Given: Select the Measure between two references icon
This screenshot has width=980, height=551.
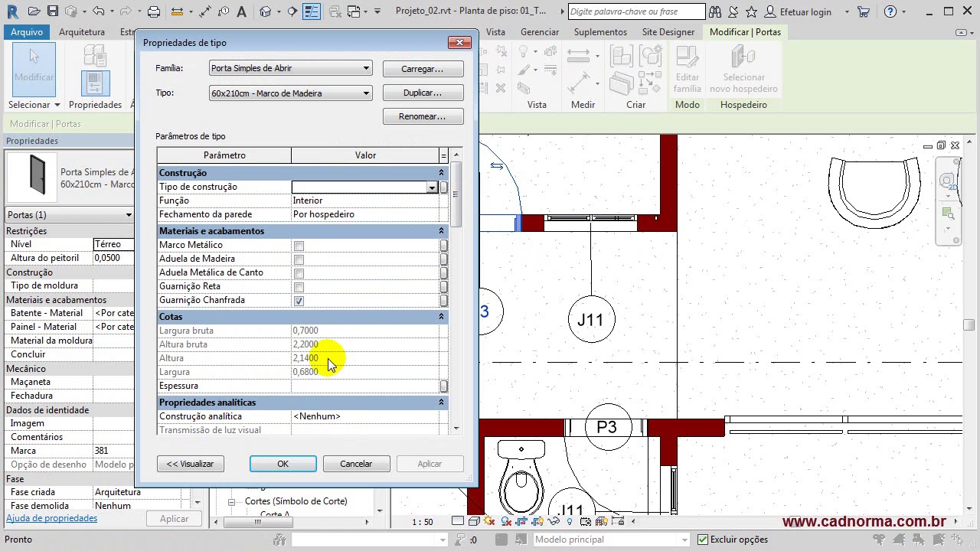Looking at the screenshot, I should click(x=177, y=11).
